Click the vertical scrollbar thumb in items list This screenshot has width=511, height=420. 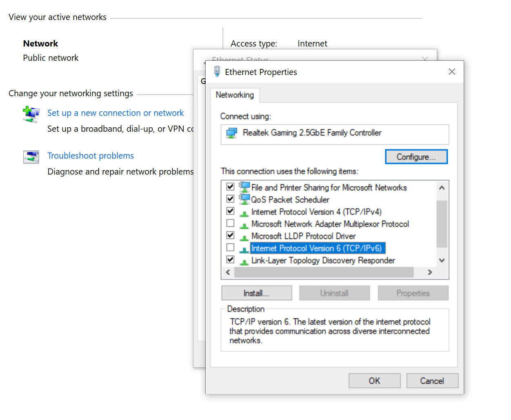[442, 223]
